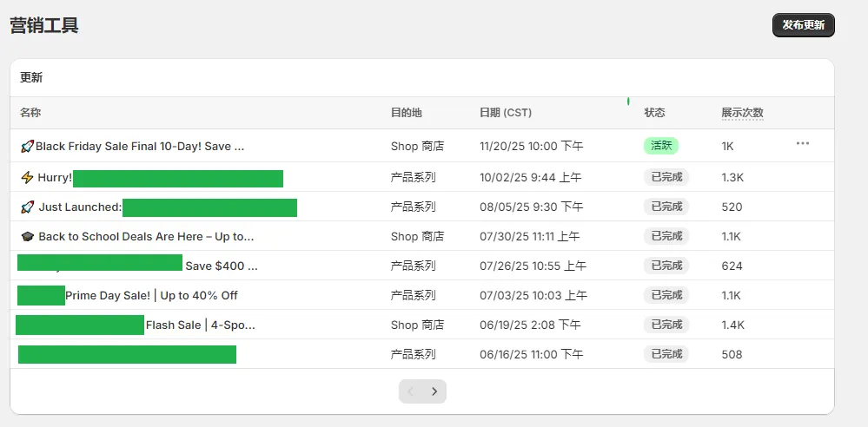
Task: Click the 展示次数 column header
Action: 742,113
